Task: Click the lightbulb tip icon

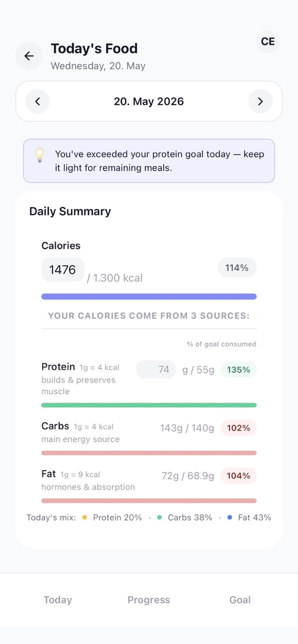Action: (40, 155)
